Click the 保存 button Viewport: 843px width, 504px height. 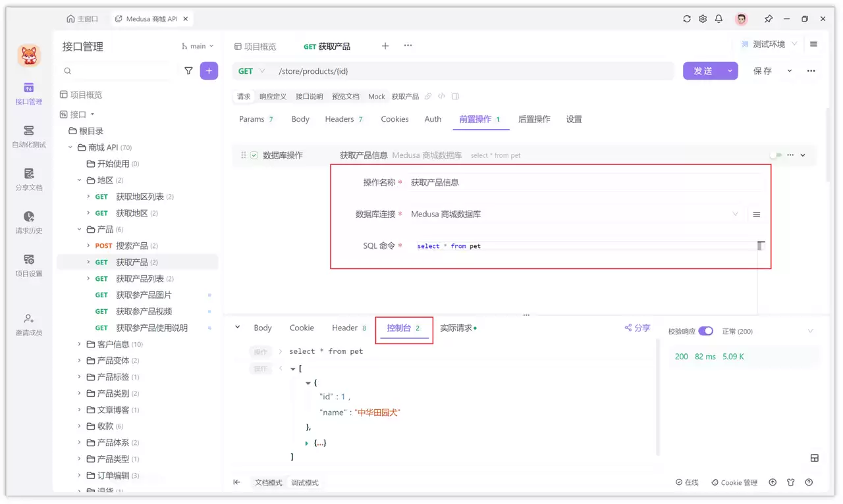tap(763, 71)
